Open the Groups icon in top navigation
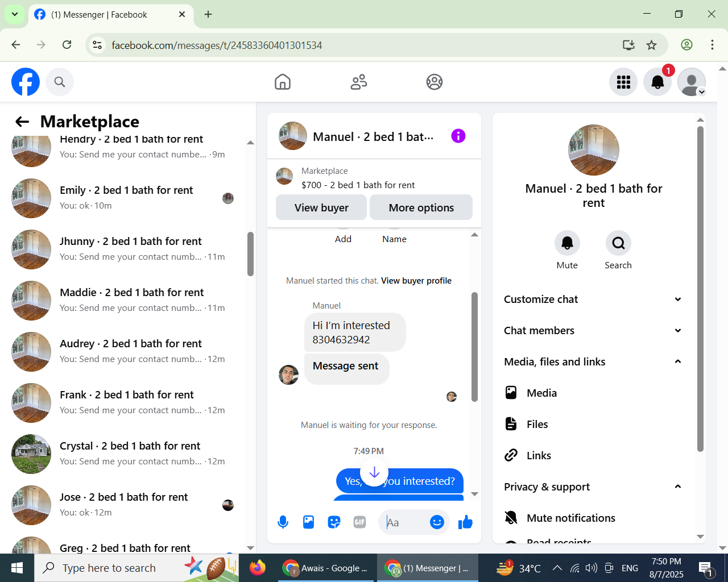Viewport: 728px width, 582px height. point(435,82)
